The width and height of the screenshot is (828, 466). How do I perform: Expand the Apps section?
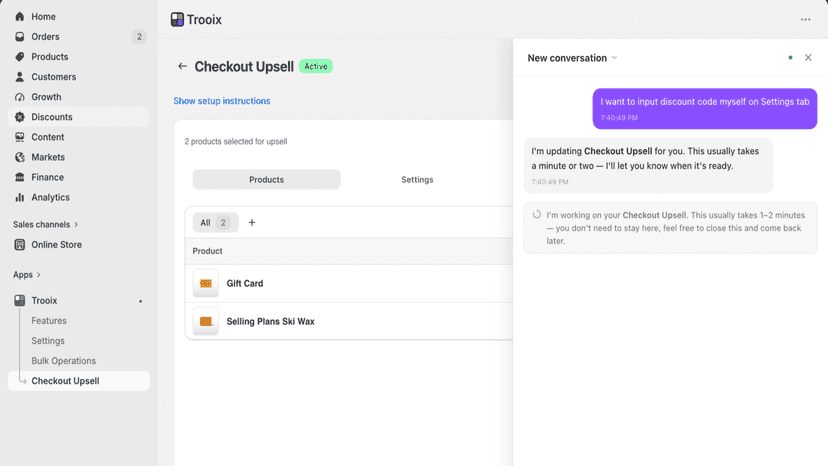coord(27,275)
